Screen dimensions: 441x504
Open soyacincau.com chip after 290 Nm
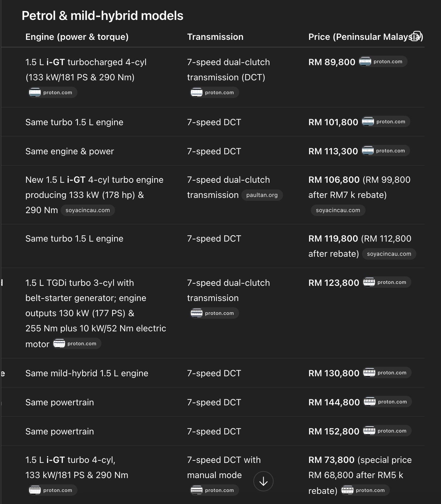(88, 210)
